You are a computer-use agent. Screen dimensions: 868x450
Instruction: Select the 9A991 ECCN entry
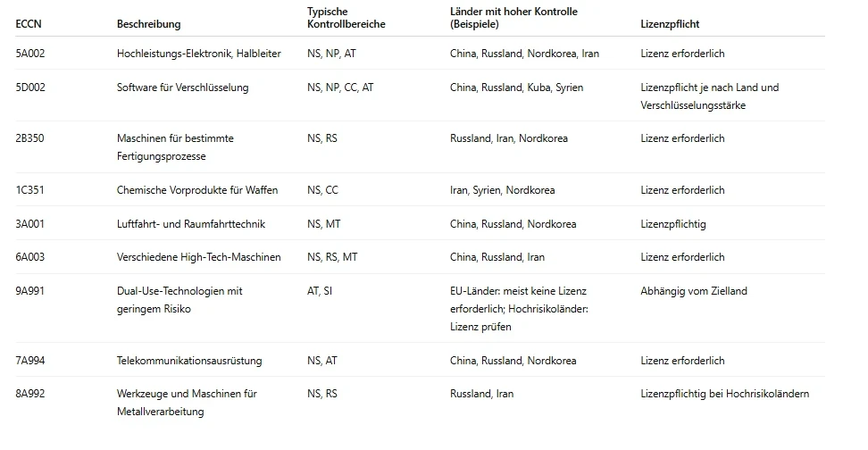pyautogui.click(x=29, y=290)
